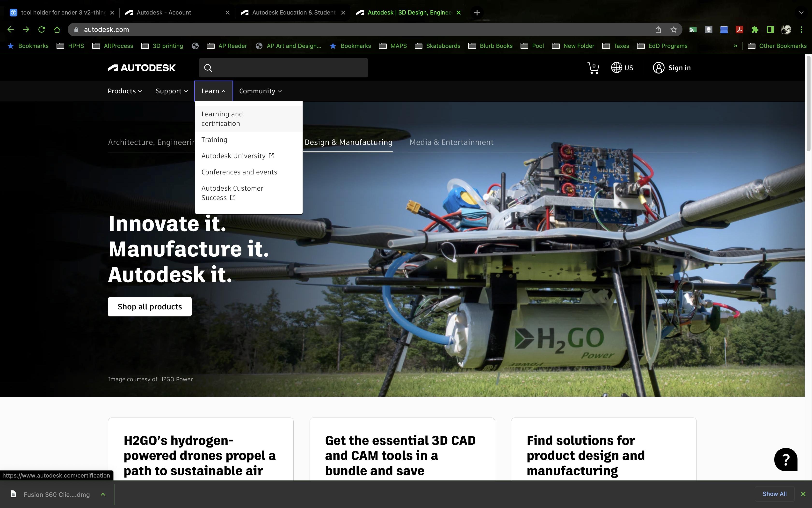Select Conferences and events
Image resolution: width=812 pixels, height=508 pixels.
[239, 172]
